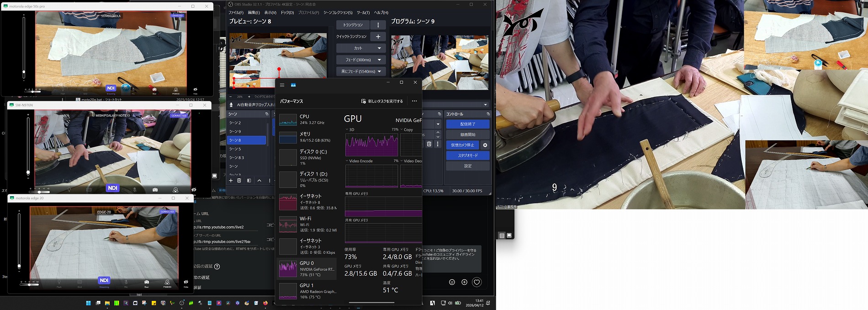Viewport: 868px width, 310px height.
Task: Open the virtual camera settings gear
Action: [485, 145]
